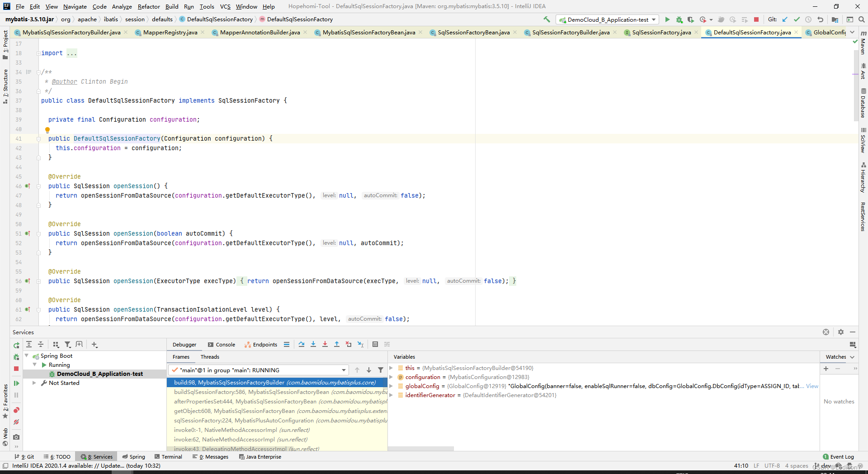
Task: Open Database tool window on right
Action: 863,103
